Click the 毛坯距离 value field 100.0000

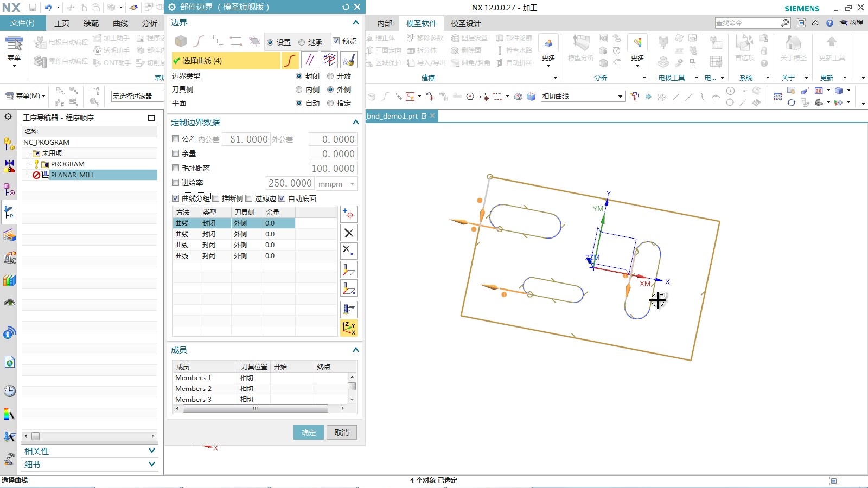333,168
